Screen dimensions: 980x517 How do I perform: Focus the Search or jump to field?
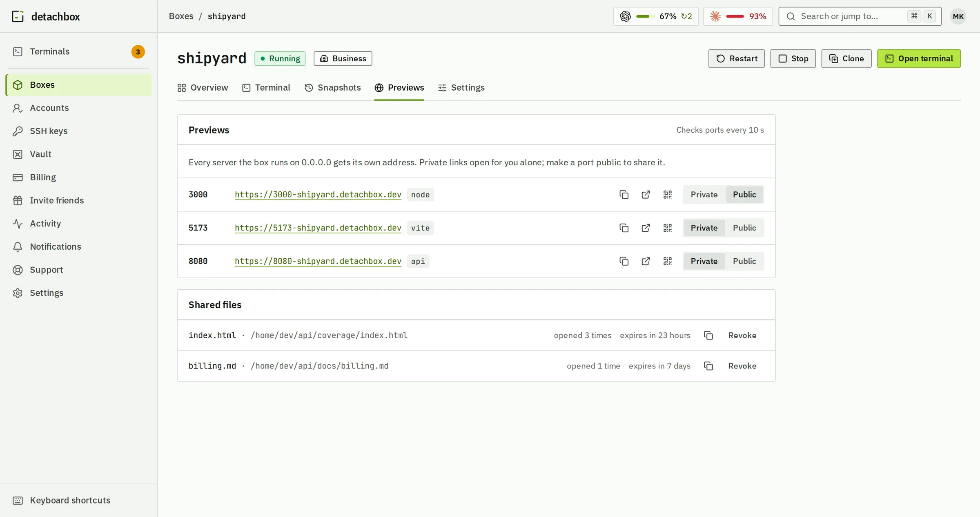[860, 16]
